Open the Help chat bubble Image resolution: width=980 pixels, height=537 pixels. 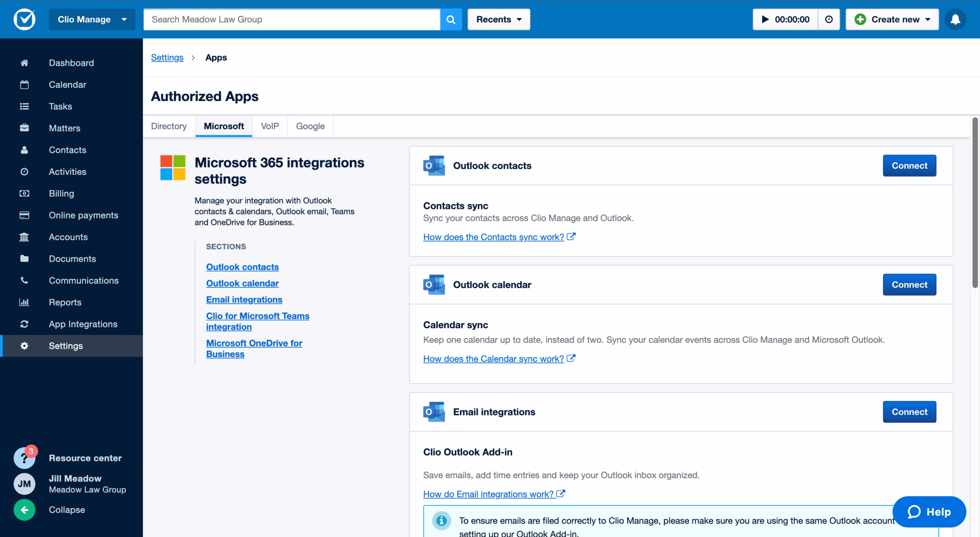(x=929, y=512)
